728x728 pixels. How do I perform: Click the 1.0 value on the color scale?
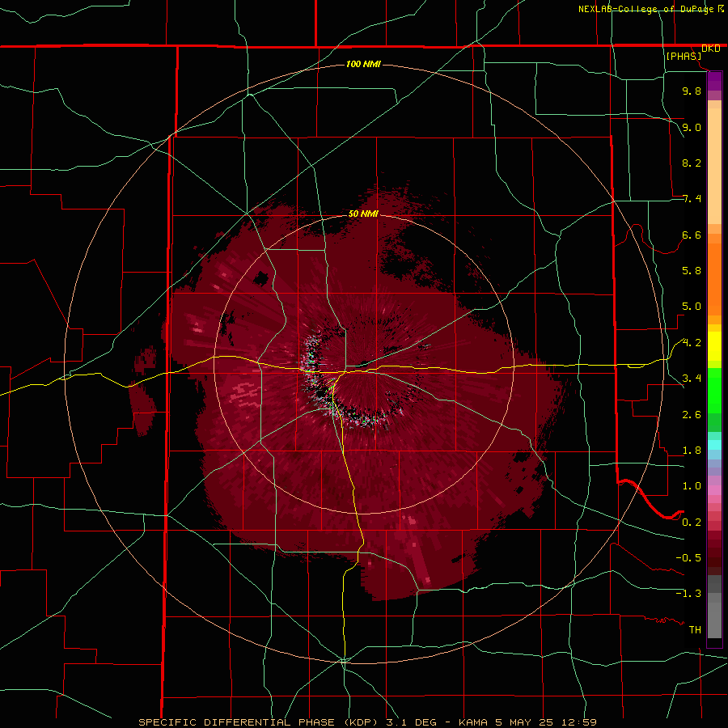click(x=692, y=486)
